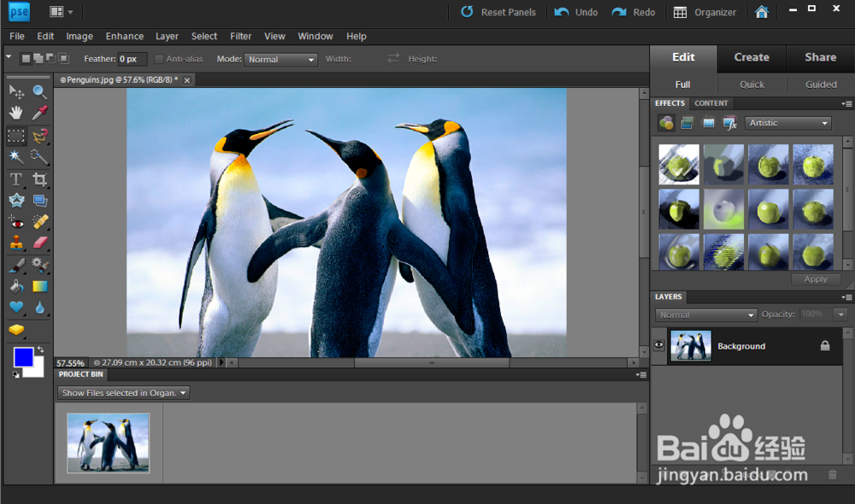Click the Reset Panels button
This screenshot has width=855, height=504.
tap(498, 12)
